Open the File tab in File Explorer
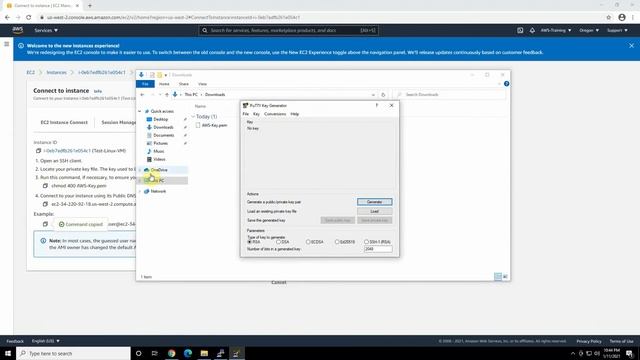Screen dimensions: 640x360 pos(145,84)
